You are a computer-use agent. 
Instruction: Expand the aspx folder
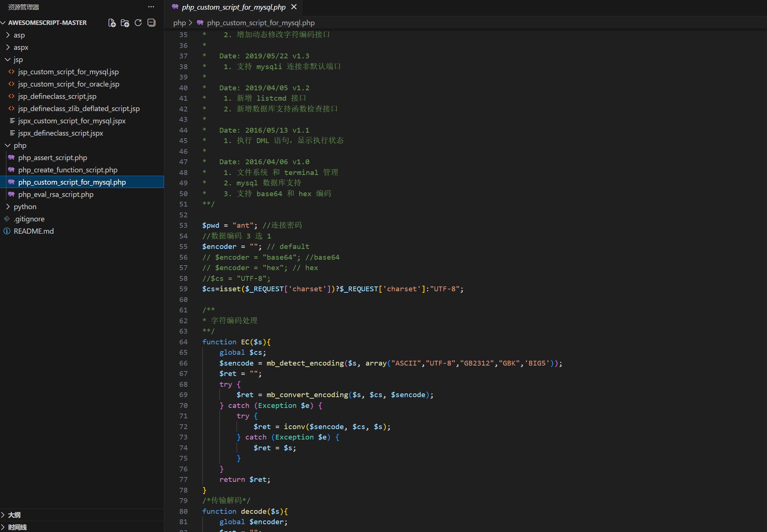21,47
